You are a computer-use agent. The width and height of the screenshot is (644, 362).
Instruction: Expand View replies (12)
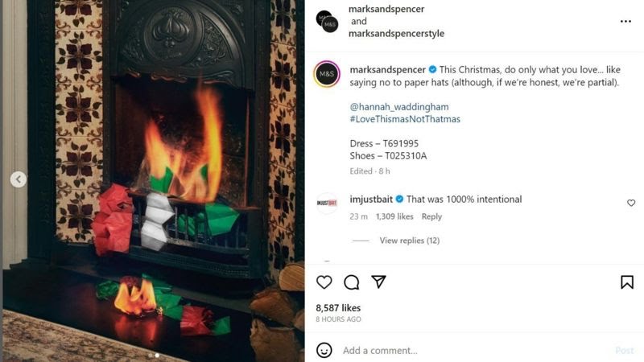[x=410, y=241]
